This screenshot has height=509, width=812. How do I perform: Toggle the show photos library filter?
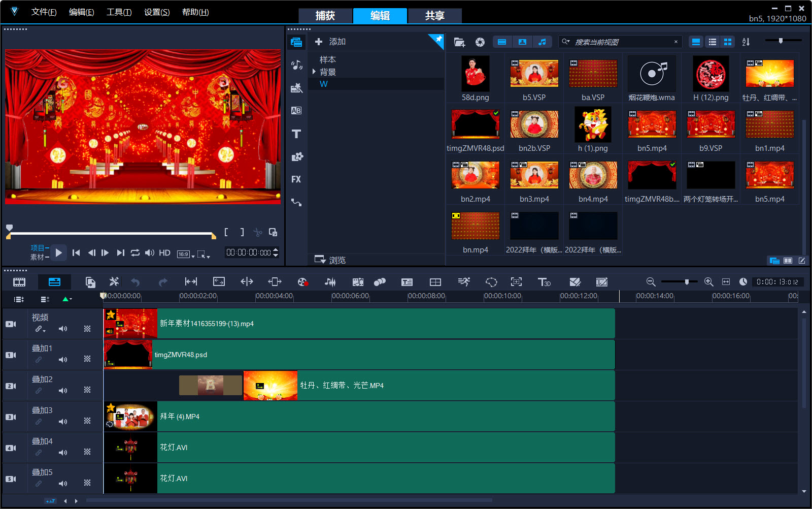pyautogui.click(x=522, y=42)
